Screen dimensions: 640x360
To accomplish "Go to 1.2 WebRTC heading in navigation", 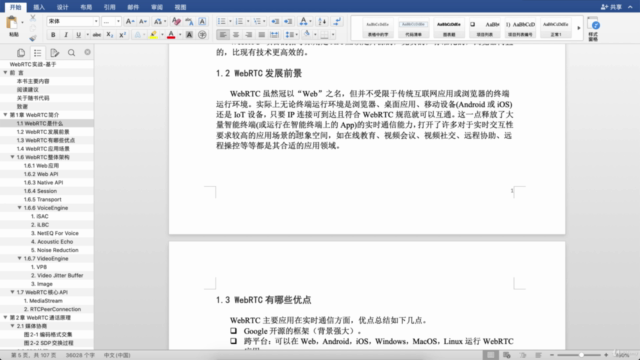I will [x=43, y=132].
